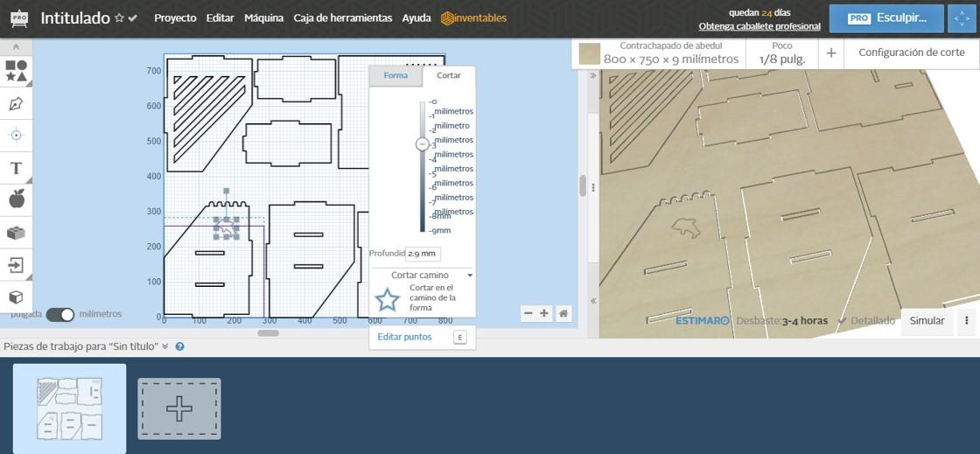Open the Máquina menu

pyautogui.click(x=263, y=18)
